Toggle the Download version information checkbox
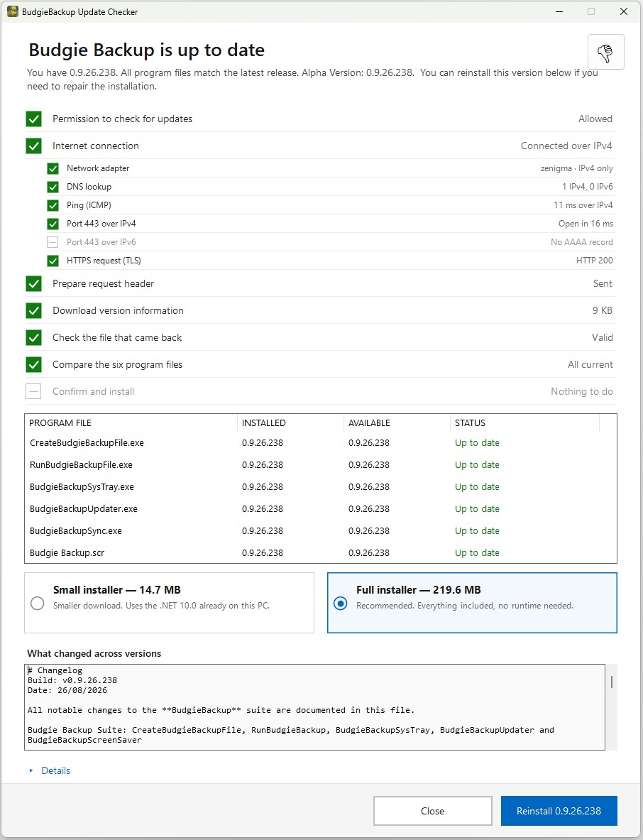The width and height of the screenshot is (643, 840). 34,311
